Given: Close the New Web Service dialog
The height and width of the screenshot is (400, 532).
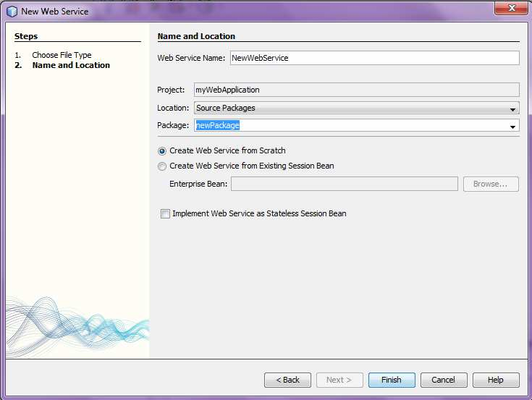Looking at the screenshot, I should 511,8.
